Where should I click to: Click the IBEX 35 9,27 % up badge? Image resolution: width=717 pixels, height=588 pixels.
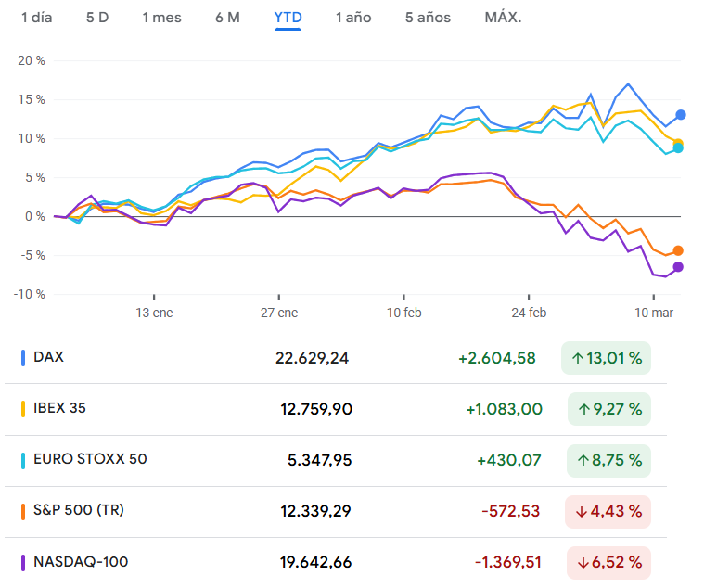point(609,409)
